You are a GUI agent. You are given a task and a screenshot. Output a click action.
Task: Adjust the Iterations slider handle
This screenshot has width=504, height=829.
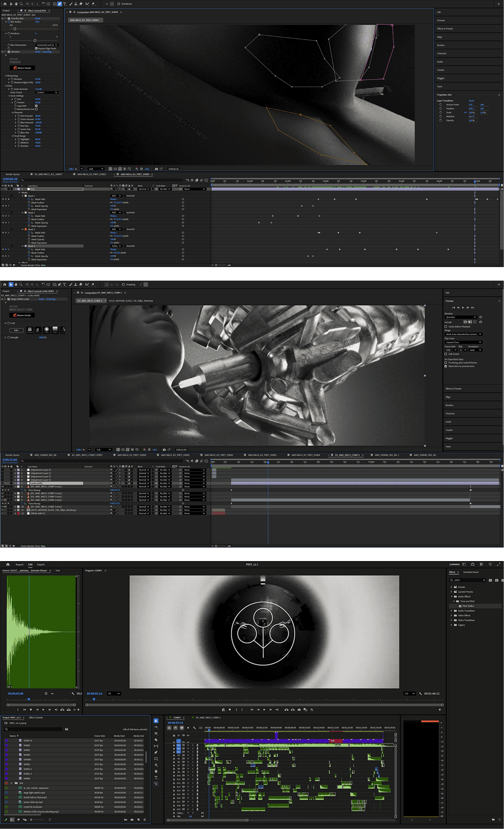click(x=35, y=40)
